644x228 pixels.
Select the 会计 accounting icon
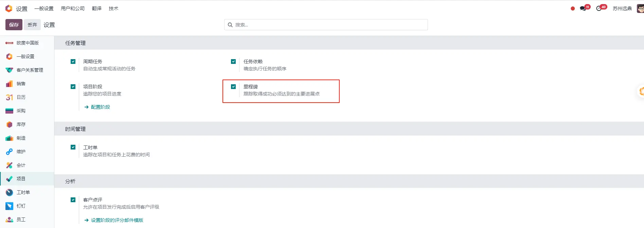[x=10, y=165]
